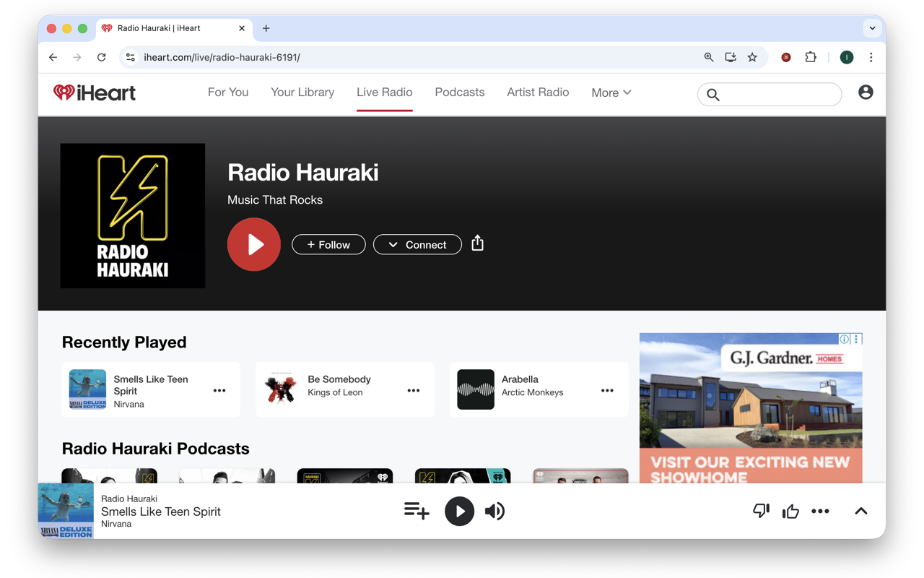Click the iHeart search field
The width and height of the screenshot is (924, 578).
tap(770, 95)
